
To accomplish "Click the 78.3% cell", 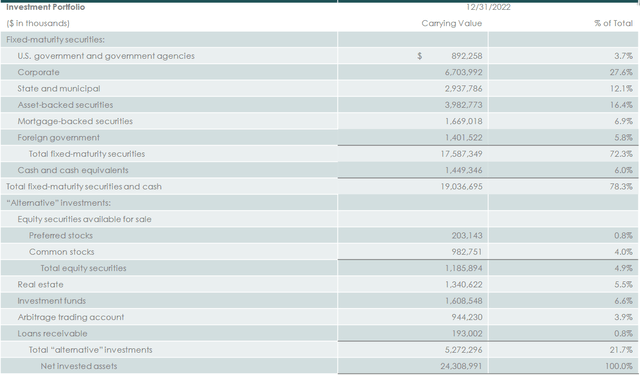I will [x=621, y=186].
